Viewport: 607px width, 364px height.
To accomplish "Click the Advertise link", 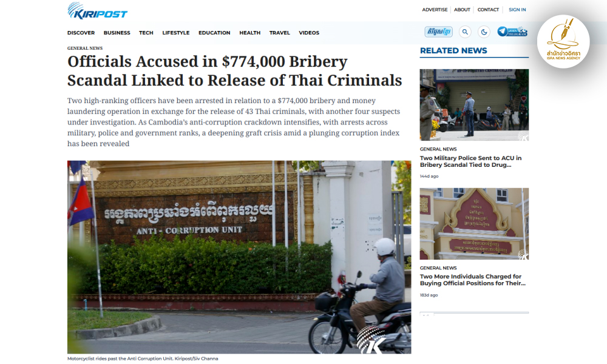I will tap(435, 10).
